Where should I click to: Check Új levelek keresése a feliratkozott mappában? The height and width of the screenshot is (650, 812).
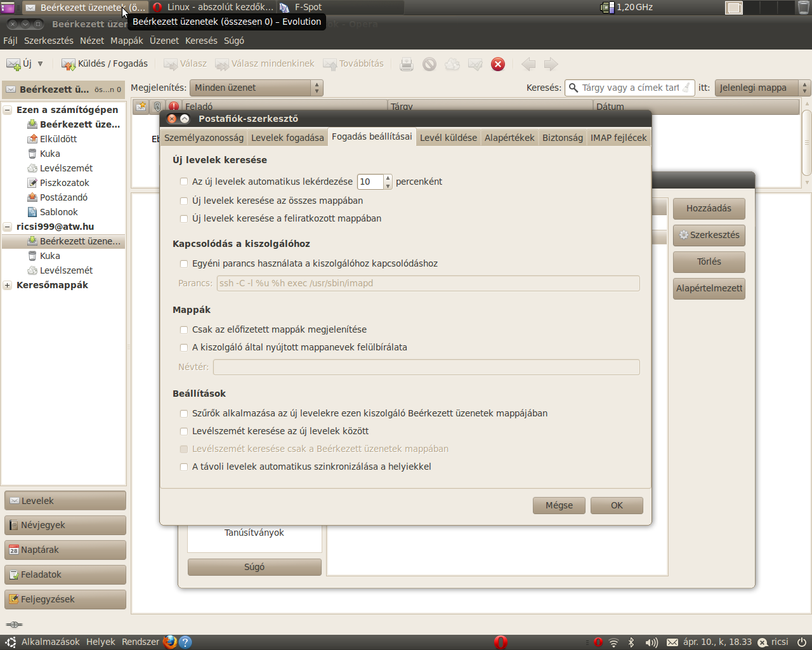point(184,218)
